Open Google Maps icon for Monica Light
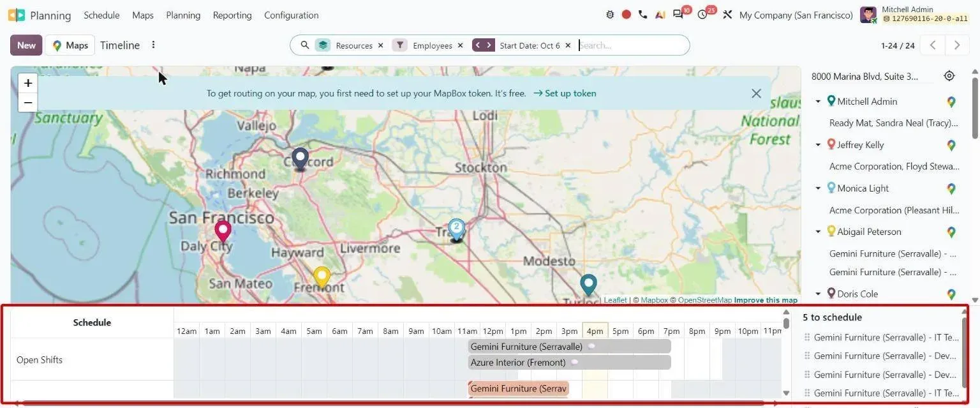 (x=951, y=189)
